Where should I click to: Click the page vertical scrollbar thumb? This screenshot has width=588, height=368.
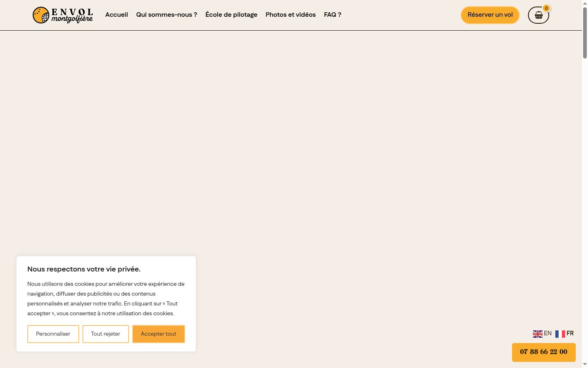[x=585, y=33]
